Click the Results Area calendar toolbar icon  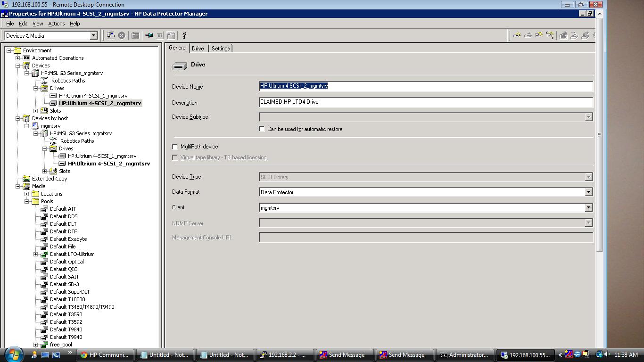pos(171,35)
